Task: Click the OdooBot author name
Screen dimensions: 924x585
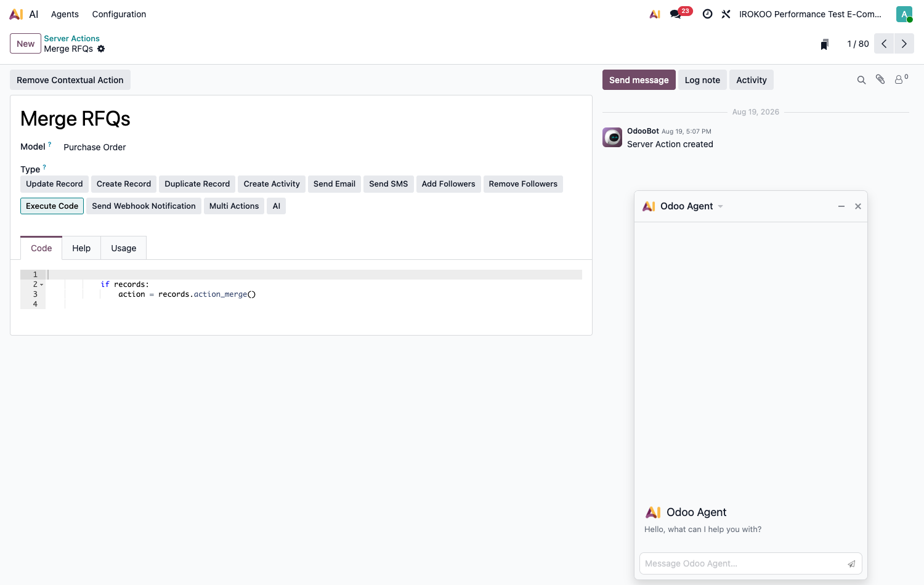Action: (643, 131)
